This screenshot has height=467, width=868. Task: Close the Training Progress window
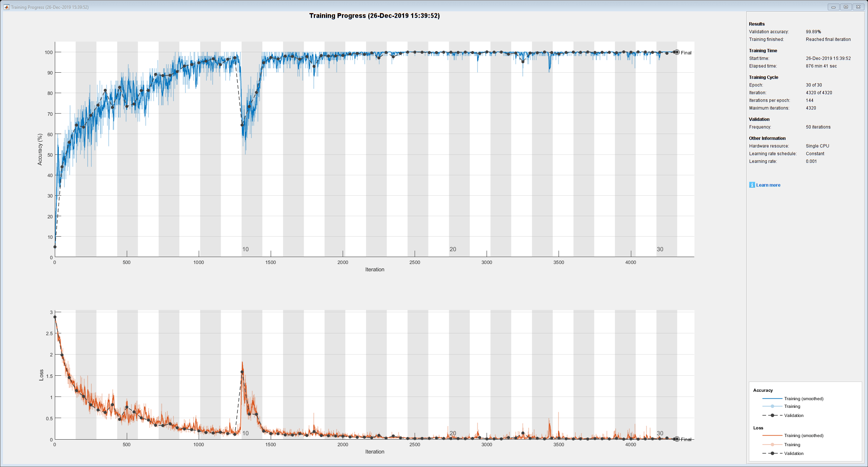[x=858, y=7]
